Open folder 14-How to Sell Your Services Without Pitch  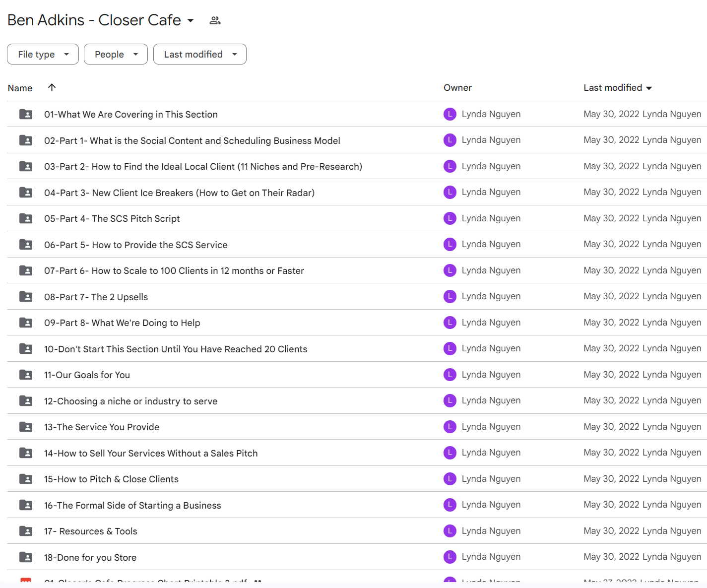pyautogui.click(x=151, y=454)
